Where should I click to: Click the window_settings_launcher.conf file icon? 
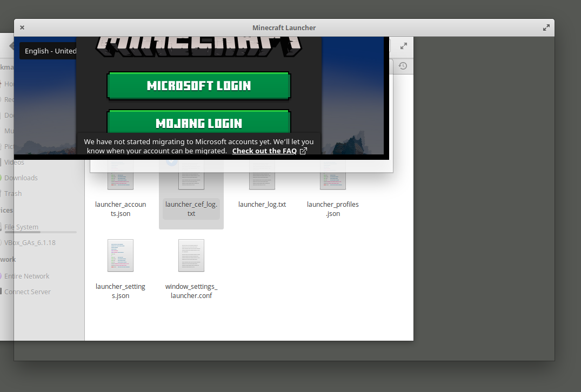pyautogui.click(x=191, y=255)
